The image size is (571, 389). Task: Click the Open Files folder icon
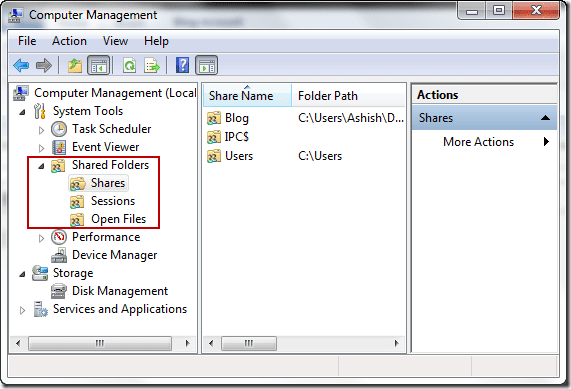[77, 220]
